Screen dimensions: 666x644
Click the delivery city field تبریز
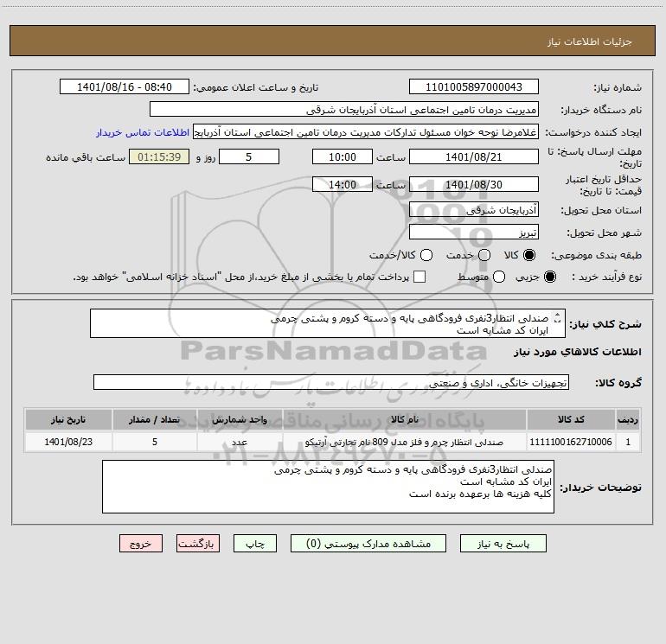point(474,233)
